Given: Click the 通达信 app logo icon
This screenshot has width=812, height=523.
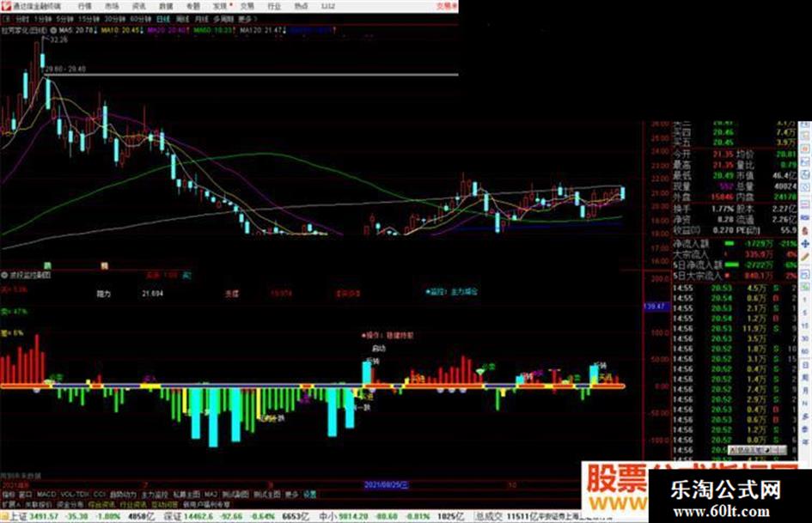Looking at the screenshot, I should [x=6, y=6].
